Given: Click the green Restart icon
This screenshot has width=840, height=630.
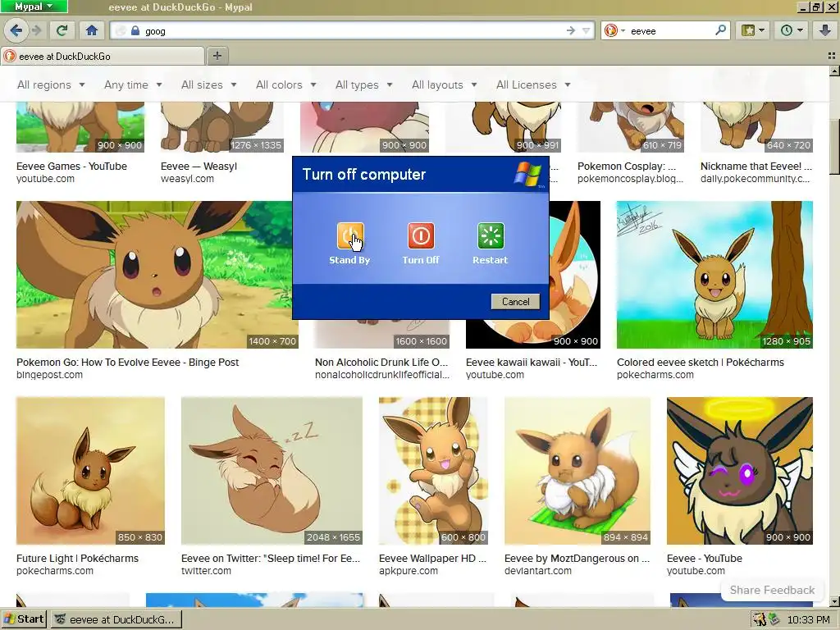Looking at the screenshot, I should click(491, 235).
